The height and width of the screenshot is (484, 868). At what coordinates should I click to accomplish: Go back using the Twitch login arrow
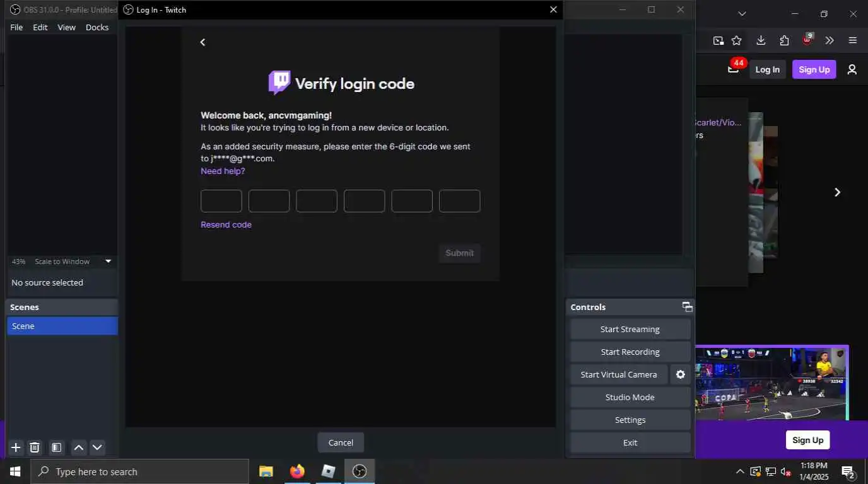click(x=202, y=42)
